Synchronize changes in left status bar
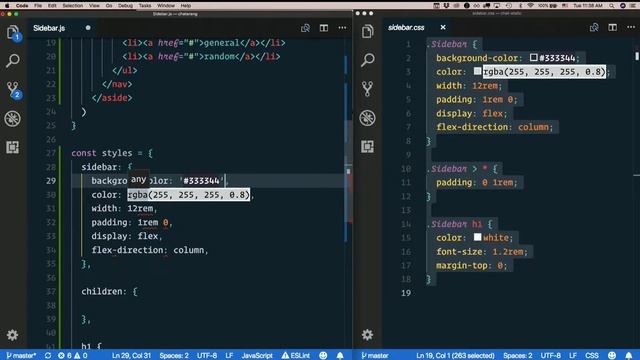Screen dimensions: 640x360 point(48,356)
